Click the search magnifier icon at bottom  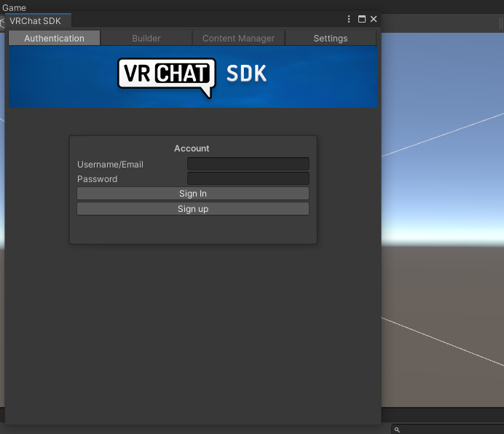tap(397, 430)
